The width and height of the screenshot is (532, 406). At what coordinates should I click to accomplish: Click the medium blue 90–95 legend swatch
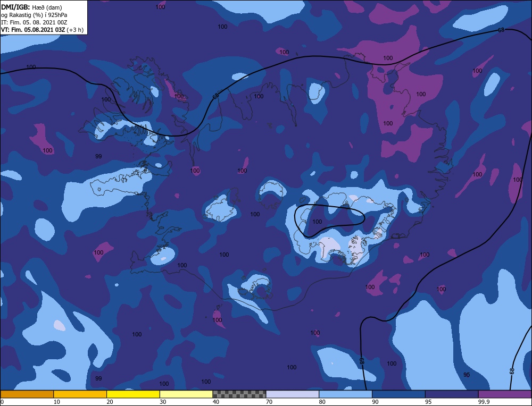(x=398, y=394)
